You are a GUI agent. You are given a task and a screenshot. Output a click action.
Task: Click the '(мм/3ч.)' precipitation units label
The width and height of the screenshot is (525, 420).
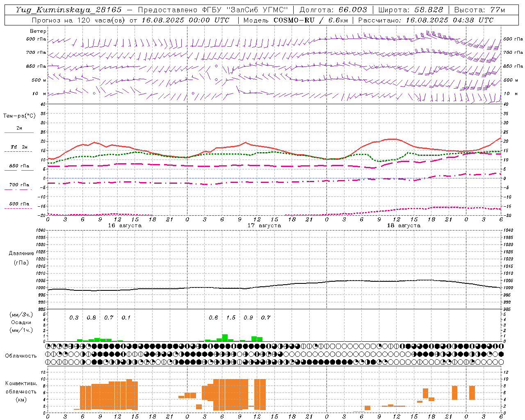pyautogui.click(x=21, y=315)
